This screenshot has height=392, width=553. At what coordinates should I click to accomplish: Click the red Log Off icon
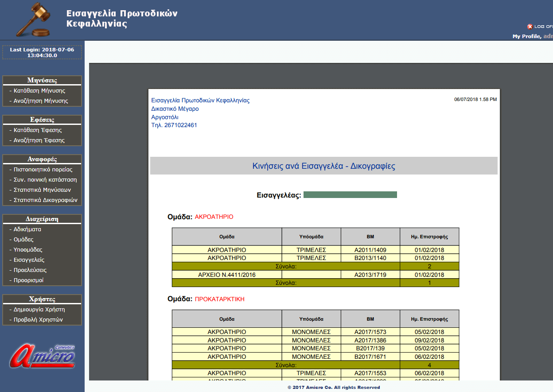pyautogui.click(x=530, y=27)
